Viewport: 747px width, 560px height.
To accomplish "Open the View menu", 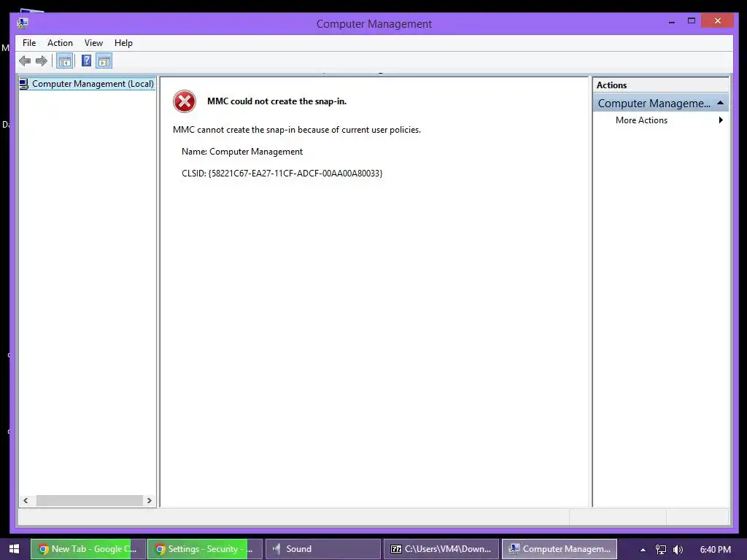I will (93, 43).
